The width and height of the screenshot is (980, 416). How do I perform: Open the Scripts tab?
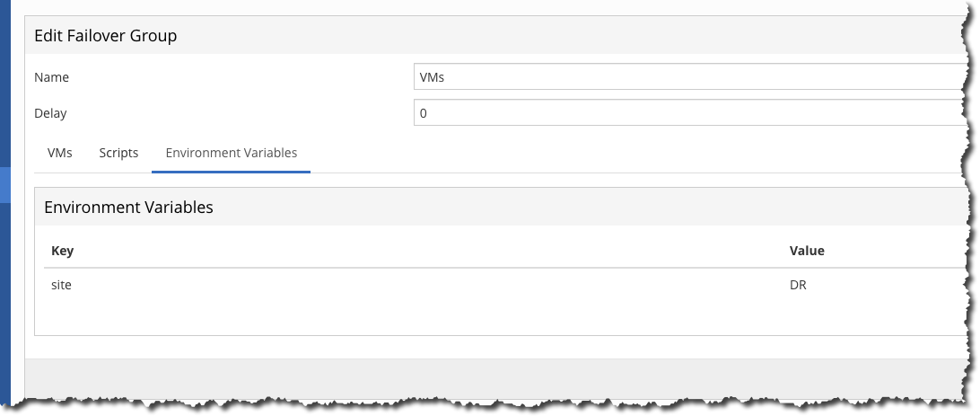118,153
